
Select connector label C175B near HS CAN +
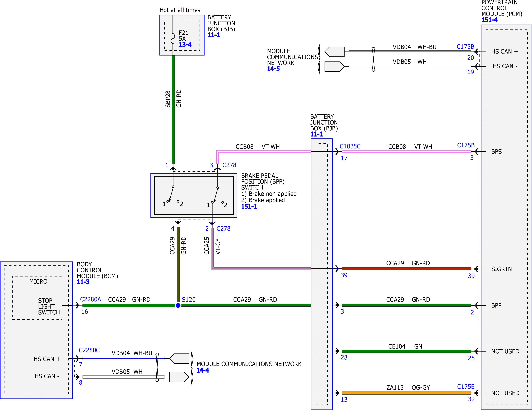[465, 46]
